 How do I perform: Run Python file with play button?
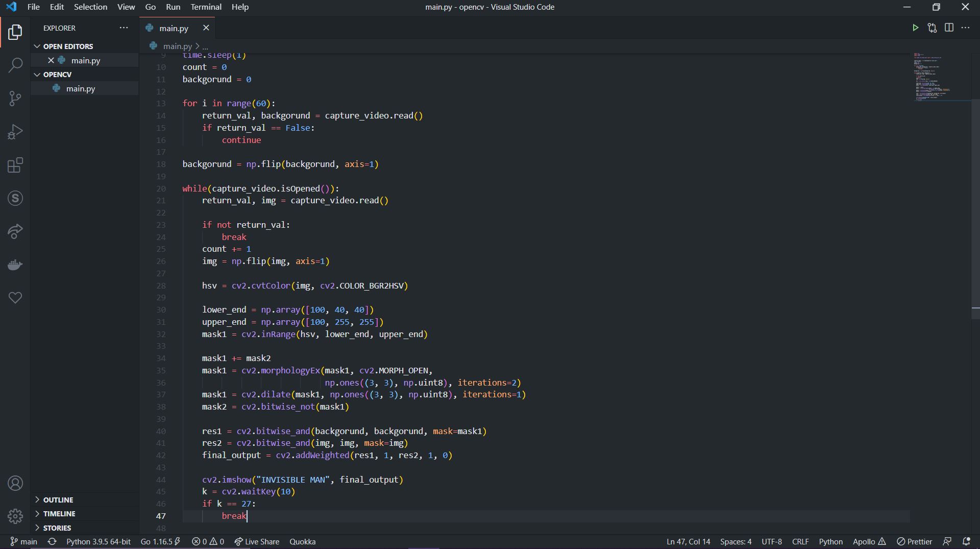click(x=915, y=28)
